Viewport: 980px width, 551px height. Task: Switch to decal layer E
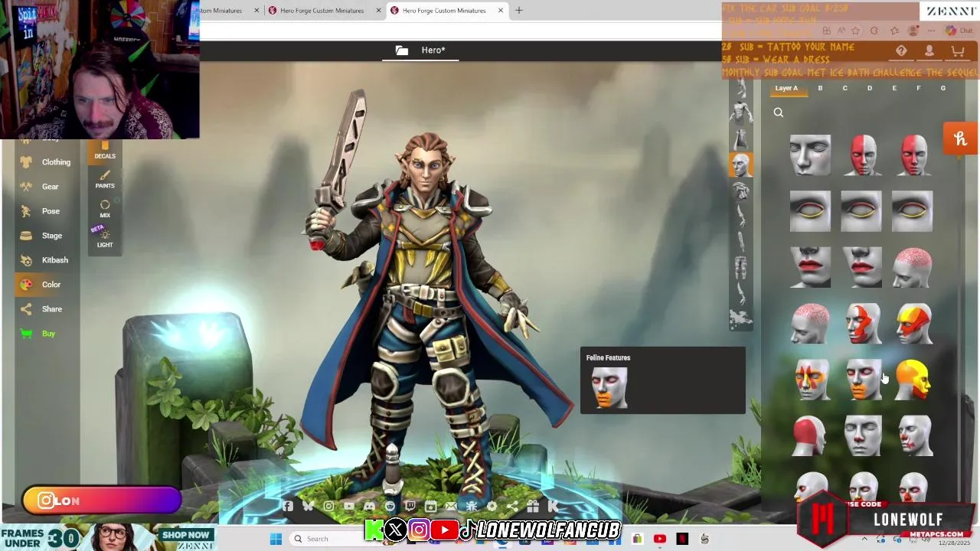[x=893, y=88]
